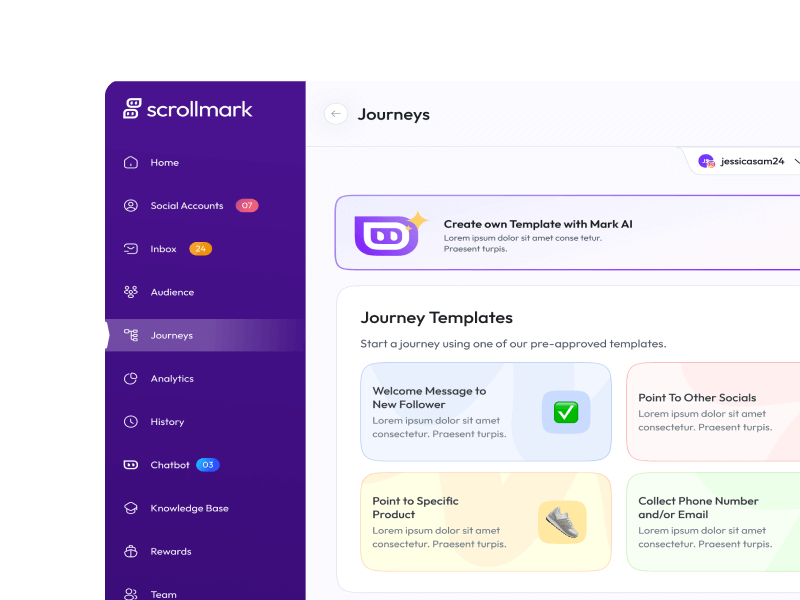Click the Journeys page title
This screenshot has height=600, width=800.
pyautogui.click(x=393, y=114)
